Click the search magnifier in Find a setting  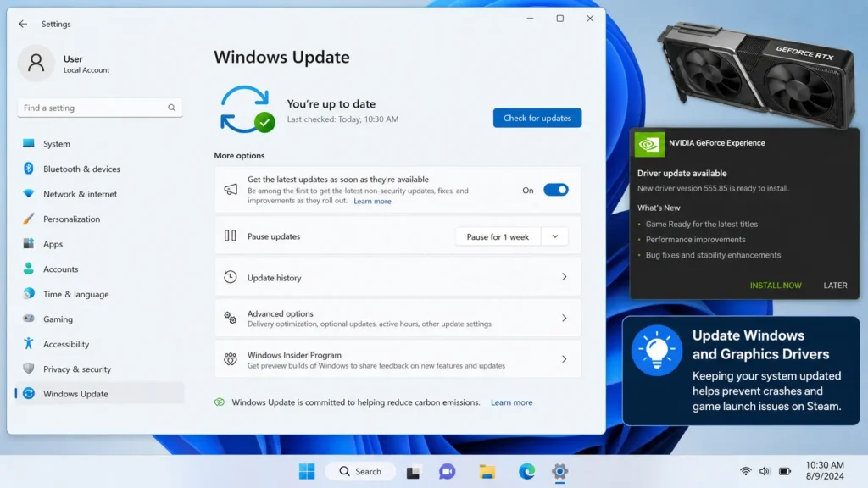click(x=171, y=108)
